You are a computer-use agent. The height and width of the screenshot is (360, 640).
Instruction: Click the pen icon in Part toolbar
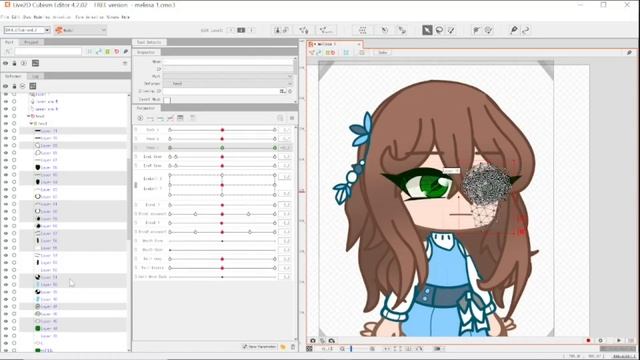pos(126,51)
